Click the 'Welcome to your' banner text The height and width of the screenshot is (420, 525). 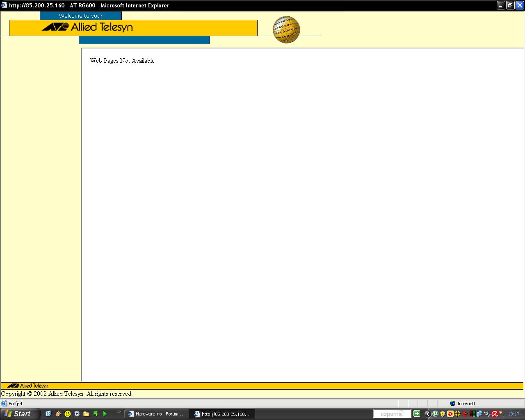tap(81, 16)
